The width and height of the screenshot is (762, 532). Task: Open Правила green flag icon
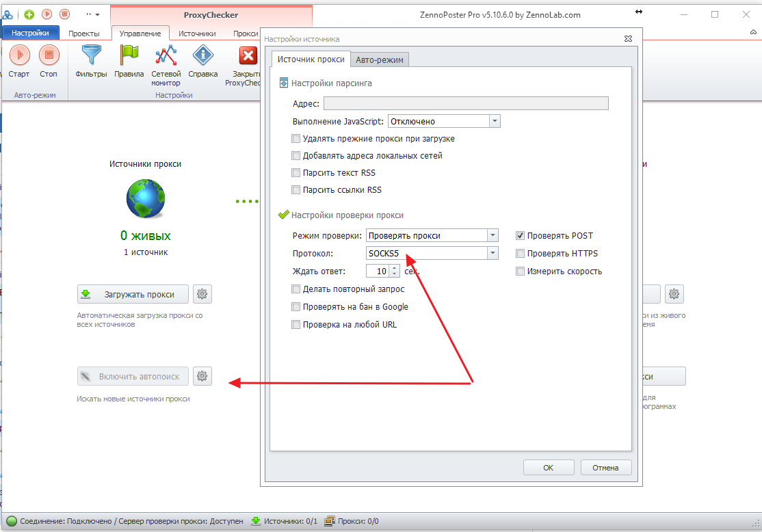click(x=129, y=55)
